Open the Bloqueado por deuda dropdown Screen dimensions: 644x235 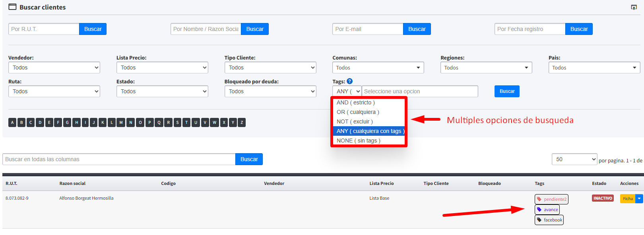[270, 91]
